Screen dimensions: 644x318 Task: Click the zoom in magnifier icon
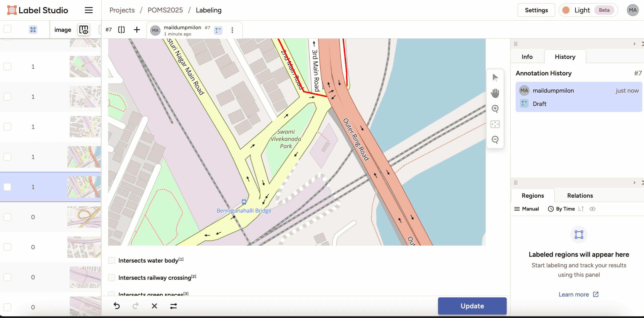pos(495,109)
